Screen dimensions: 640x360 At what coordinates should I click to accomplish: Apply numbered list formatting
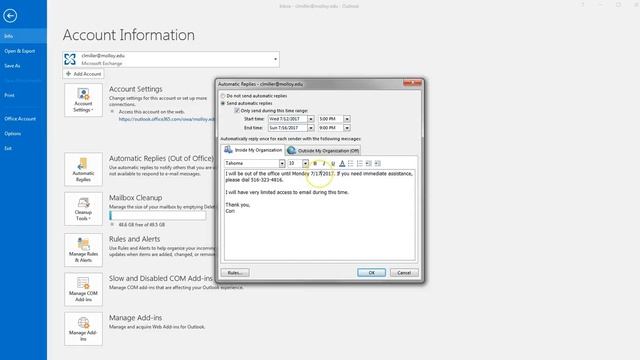[360, 163]
